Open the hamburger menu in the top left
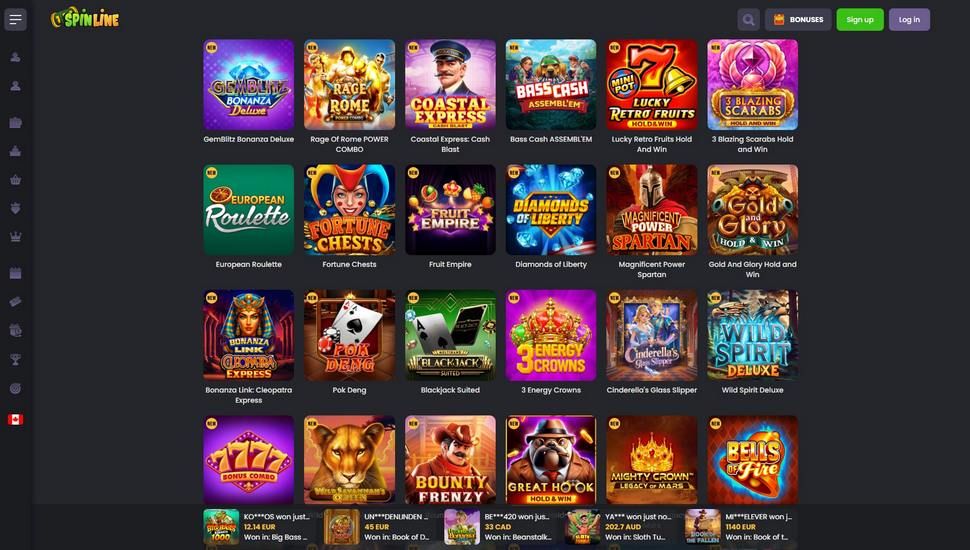The width and height of the screenshot is (970, 550). pos(15,20)
